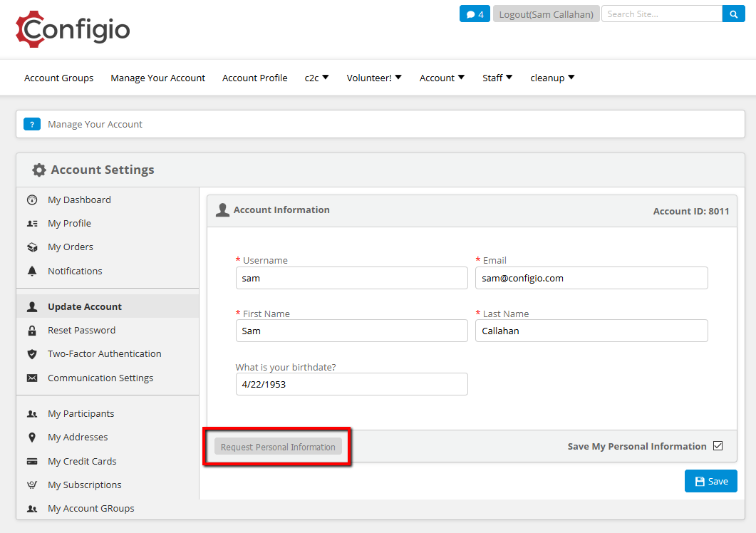
Task: Open Two-Factor Authentication sidebar link
Action: tap(104, 354)
